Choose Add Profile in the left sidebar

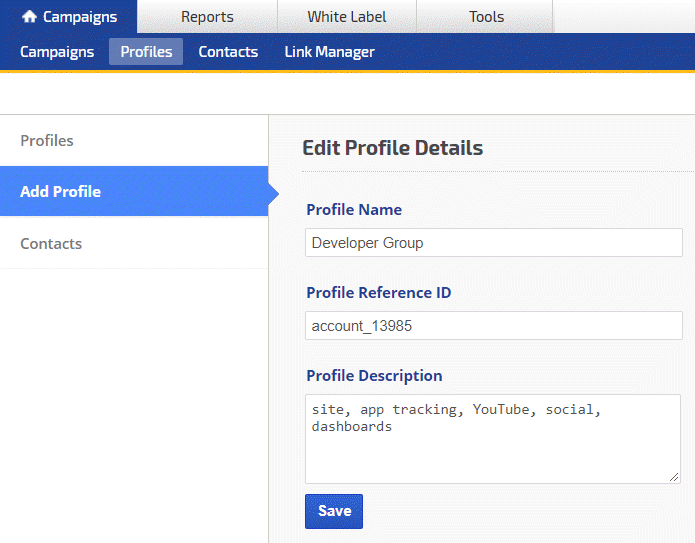pos(61,192)
